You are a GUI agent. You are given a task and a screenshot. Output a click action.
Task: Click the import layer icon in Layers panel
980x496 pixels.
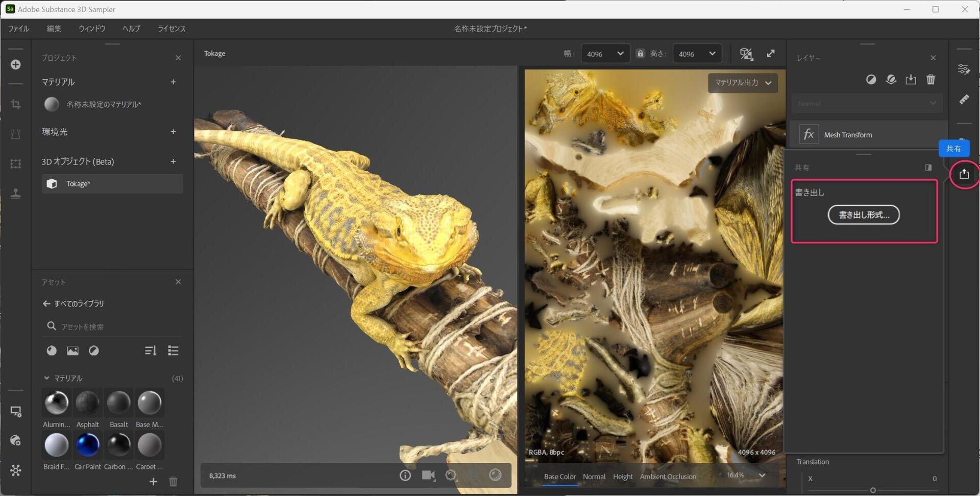tap(911, 79)
